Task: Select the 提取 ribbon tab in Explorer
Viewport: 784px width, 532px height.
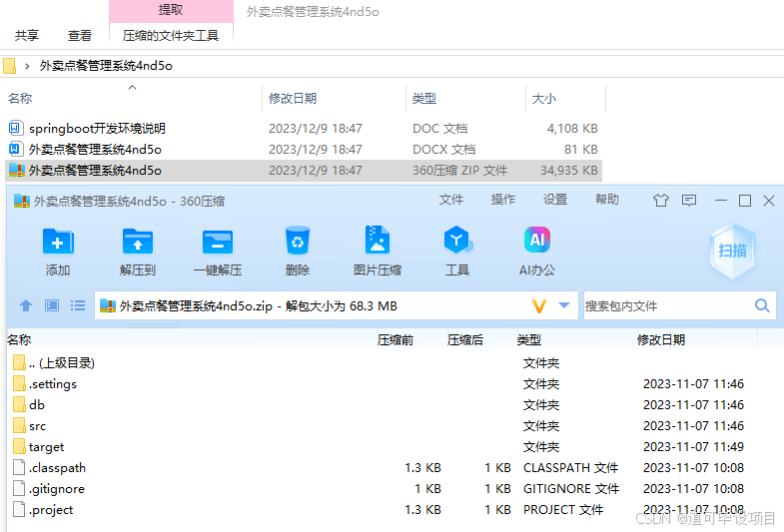Action: point(171,10)
